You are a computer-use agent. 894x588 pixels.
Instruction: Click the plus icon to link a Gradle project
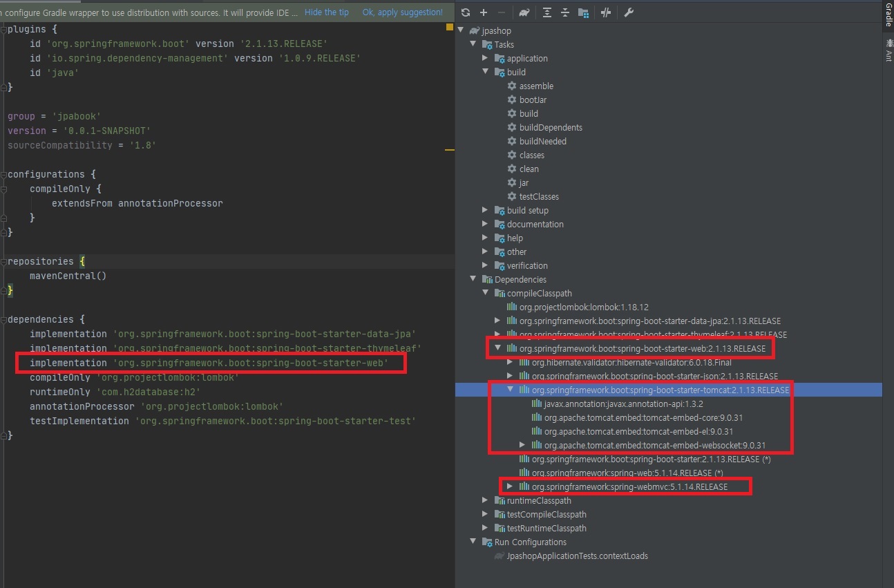click(x=484, y=12)
